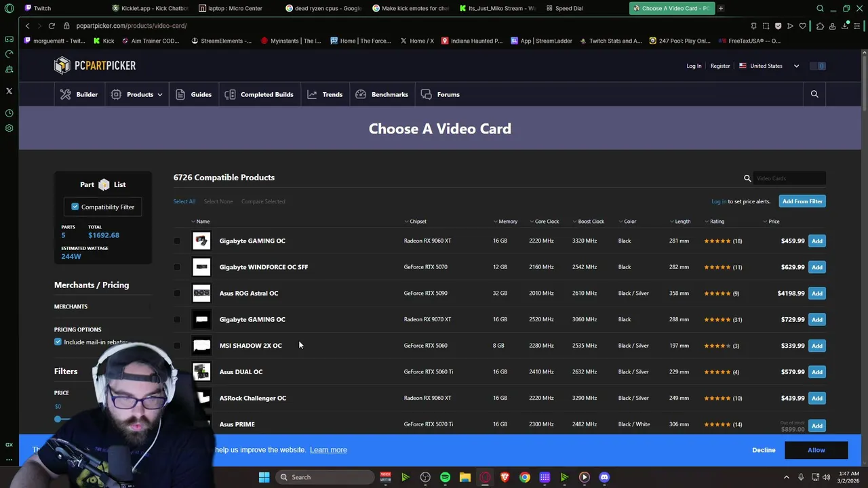This screenshot has height=488, width=868.
Task: Open the Forums menu item
Action: (441, 94)
